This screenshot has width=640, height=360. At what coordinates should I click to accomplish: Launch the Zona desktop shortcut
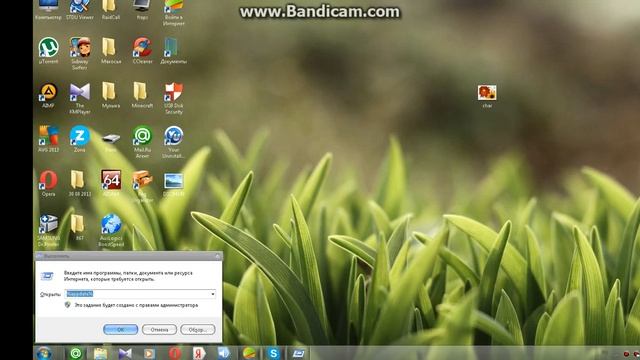click(80, 139)
